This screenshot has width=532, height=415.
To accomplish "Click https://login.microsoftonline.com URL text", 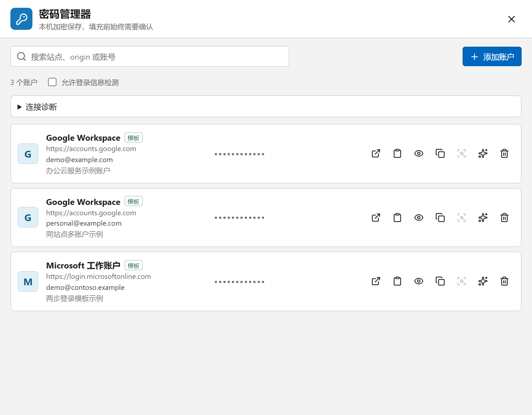I will point(99,277).
